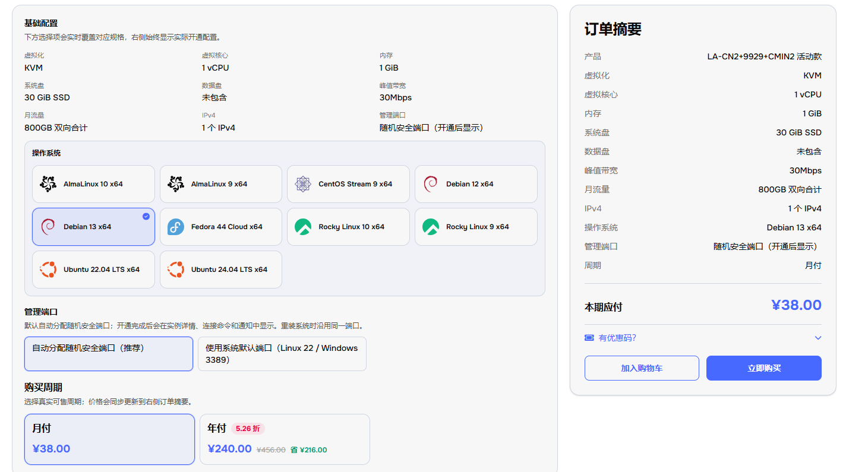Image resolution: width=868 pixels, height=472 pixels.
Task: Click the Ubuntu 22.04 LTS logo icon
Action: pos(48,270)
